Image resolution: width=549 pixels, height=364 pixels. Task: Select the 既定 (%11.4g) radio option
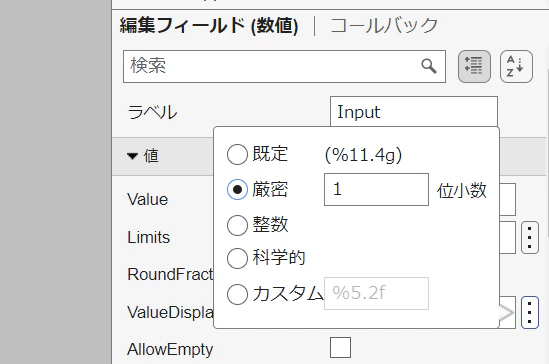(237, 154)
